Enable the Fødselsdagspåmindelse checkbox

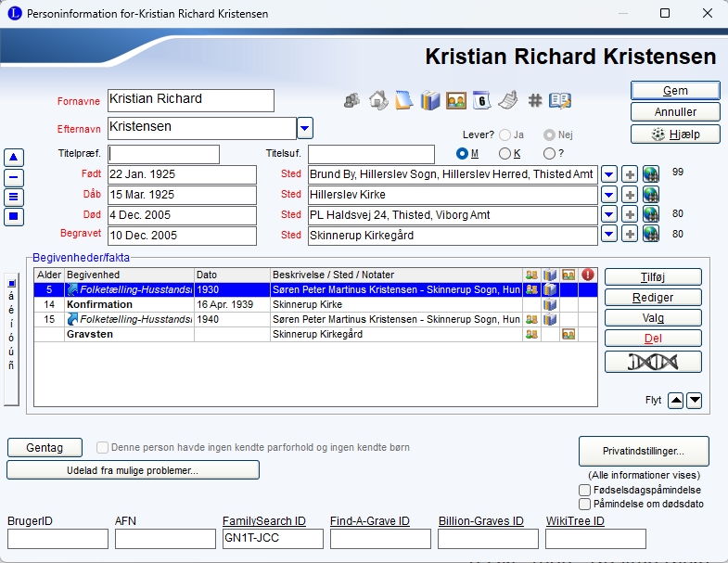[584, 490]
